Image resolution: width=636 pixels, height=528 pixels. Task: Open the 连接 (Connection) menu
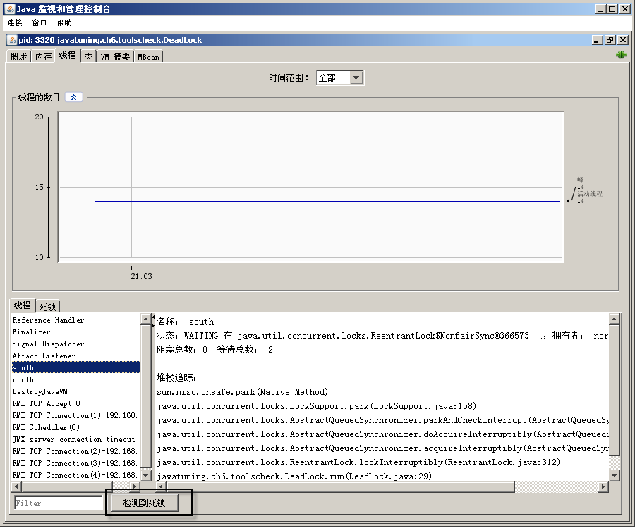pyautogui.click(x=15, y=22)
